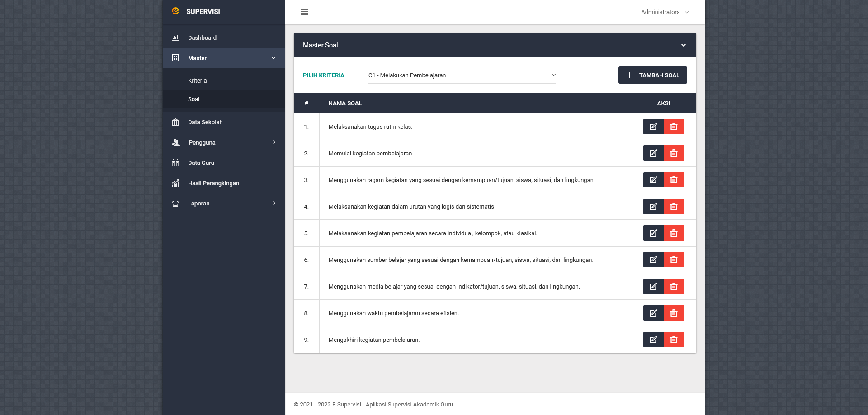Click the Hasil Perangkingan chart icon
Viewport: 868px width, 415px height.
pyautogui.click(x=175, y=183)
